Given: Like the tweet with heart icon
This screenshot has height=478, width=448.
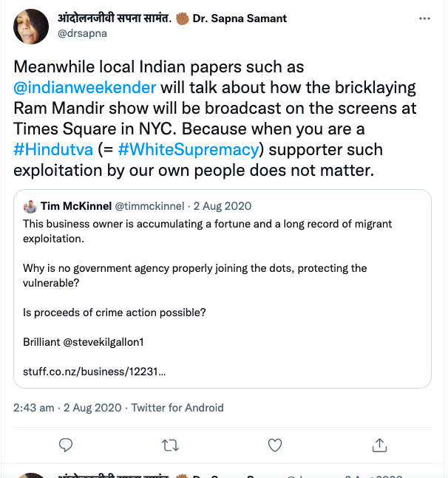Looking at the screenshot, I should coord(275,445).
